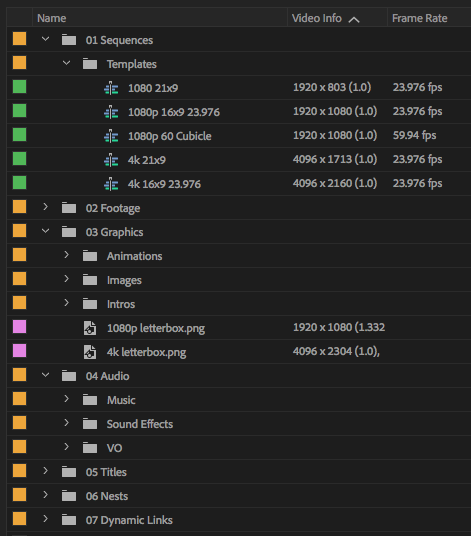This screenshot has height=536, width=471.
Task: Click the 06 Nests bin folder icon
Action: point(69,496)
